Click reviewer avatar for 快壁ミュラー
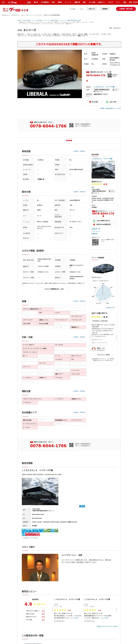Image resolution: width=138 pixels, height=644 pixels. point(94,349)
